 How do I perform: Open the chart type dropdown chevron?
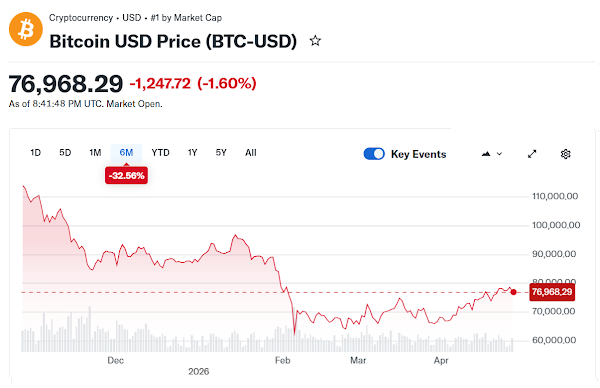pyautogui.click(x=499, y=154)
